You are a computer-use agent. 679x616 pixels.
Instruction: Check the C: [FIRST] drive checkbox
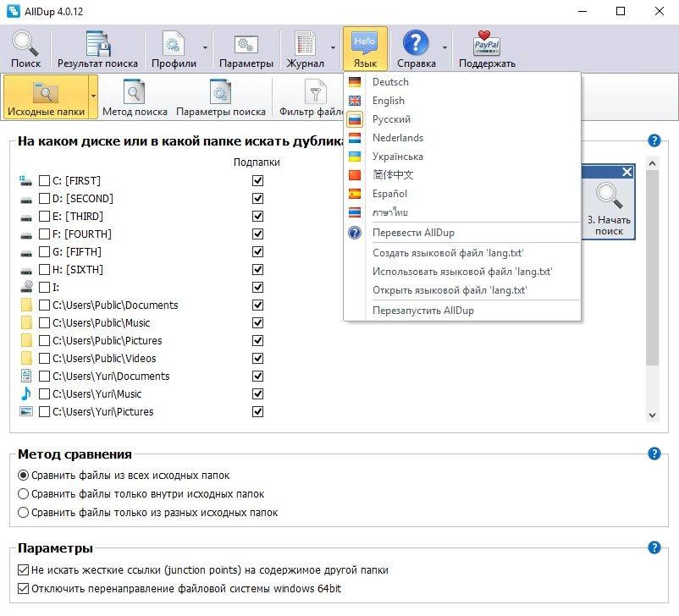[44, 180]
